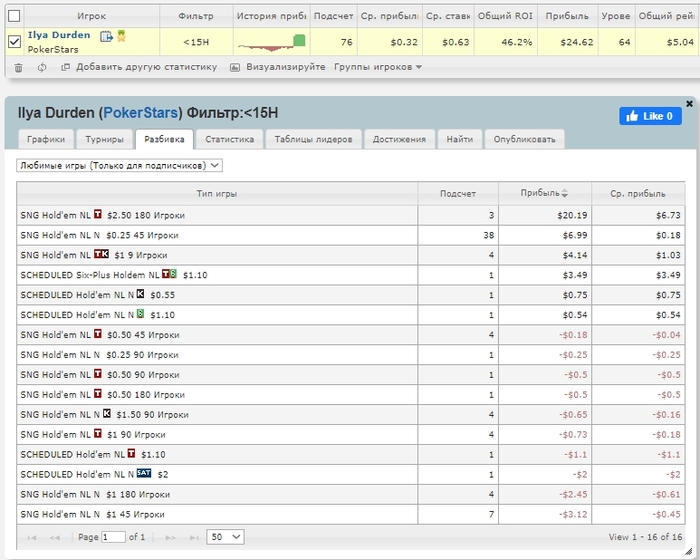700x560 pixels.
Task: Click the gold star badge beside Ilya Durden
Action: click(x=121, y=36)
